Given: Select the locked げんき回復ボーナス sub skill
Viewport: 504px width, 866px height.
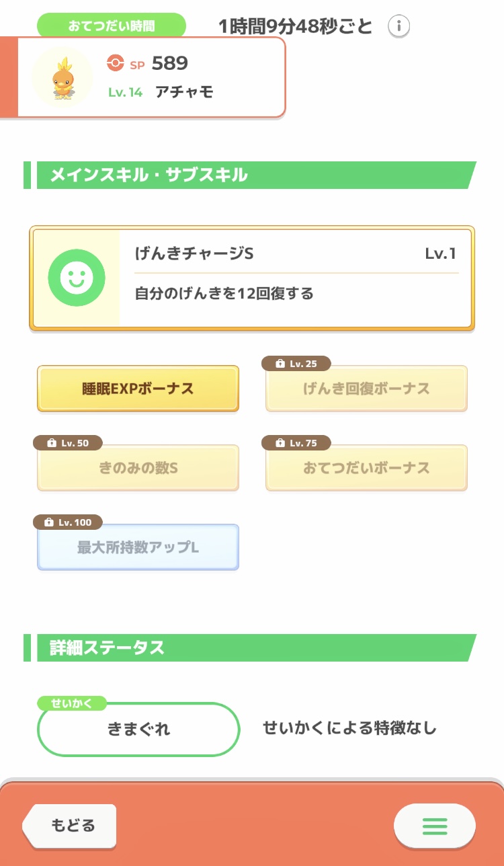Looking at the screenshot, I should point(366,389).
